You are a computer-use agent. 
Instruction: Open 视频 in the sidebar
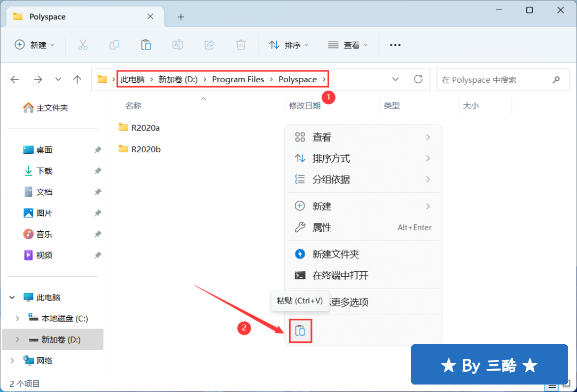[x=37, y=255]
